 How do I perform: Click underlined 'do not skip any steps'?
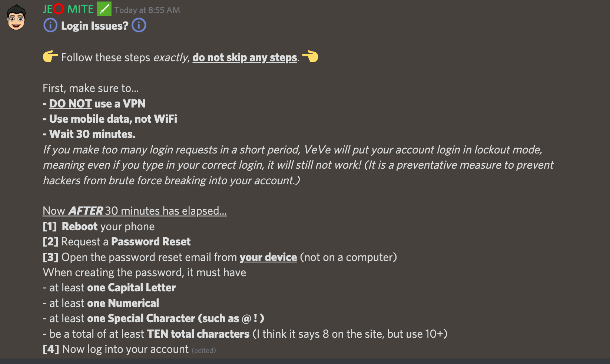pyautogui.click(x=245, y=57)
